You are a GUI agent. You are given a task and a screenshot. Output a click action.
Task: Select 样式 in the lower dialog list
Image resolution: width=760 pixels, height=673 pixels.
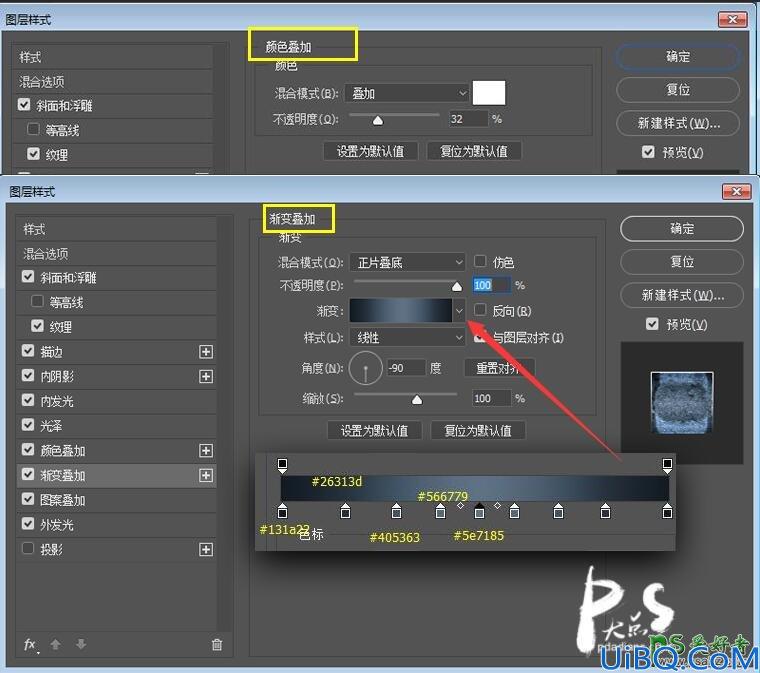click(116, 229)
